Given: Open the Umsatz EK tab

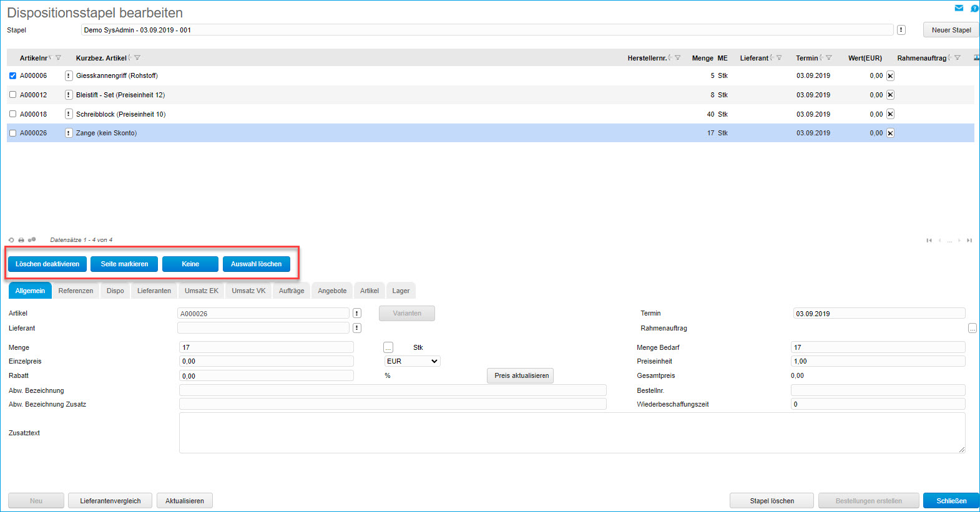Looking at the screenshot, I should 201,291.
